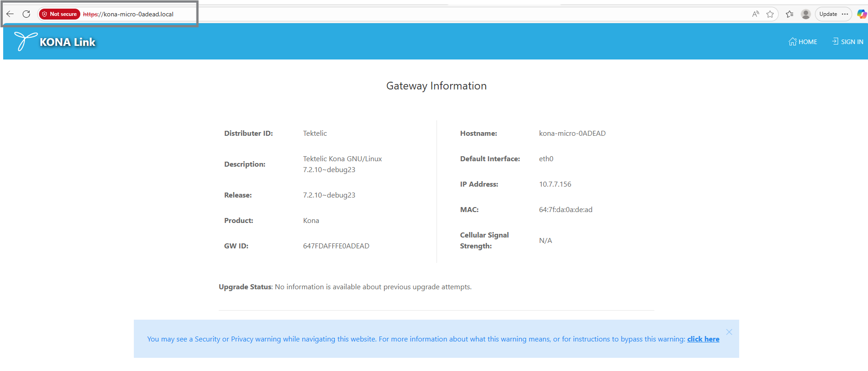
Task: Navigate to HOME in the header
Action: pyautogui.click(x=803, y=42)
